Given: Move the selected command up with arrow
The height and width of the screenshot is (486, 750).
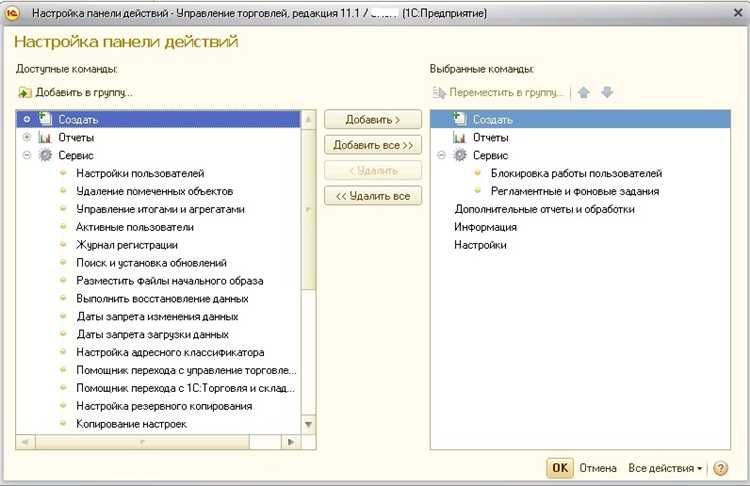Looking at the screenshot, I should (x=584, y=92).
